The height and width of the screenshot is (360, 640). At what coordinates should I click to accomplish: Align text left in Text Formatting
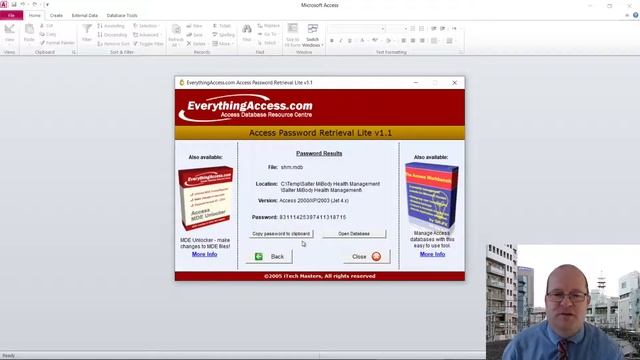coord(403,41)
